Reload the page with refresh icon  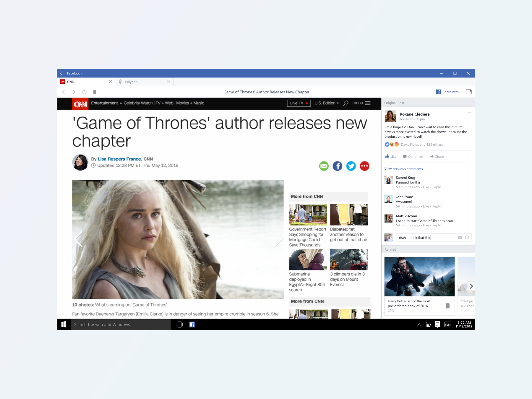click(84, 92)
